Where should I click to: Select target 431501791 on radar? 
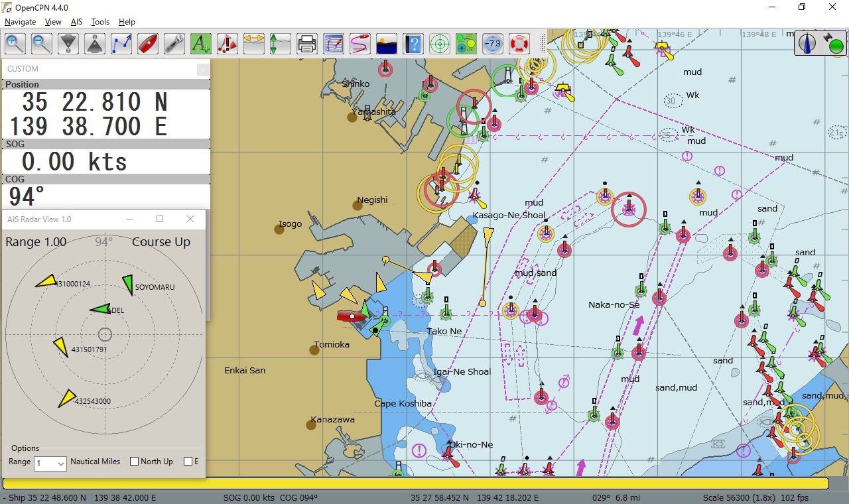60,347
